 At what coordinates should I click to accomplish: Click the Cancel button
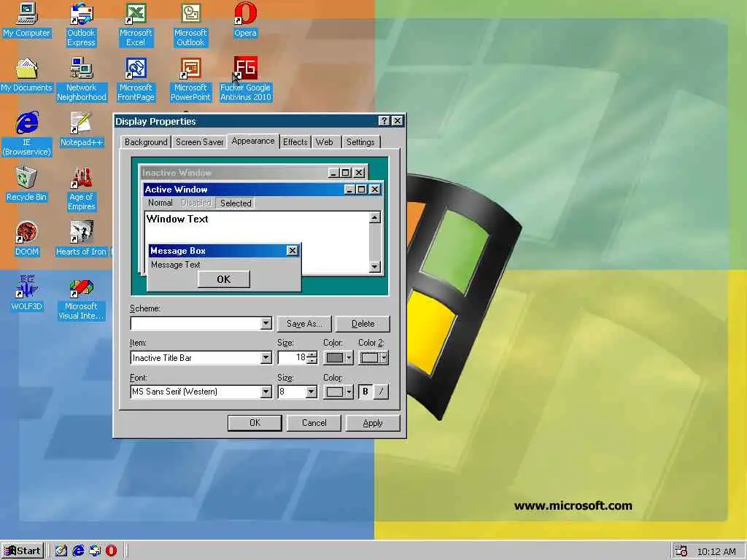(x=314, y=423)
